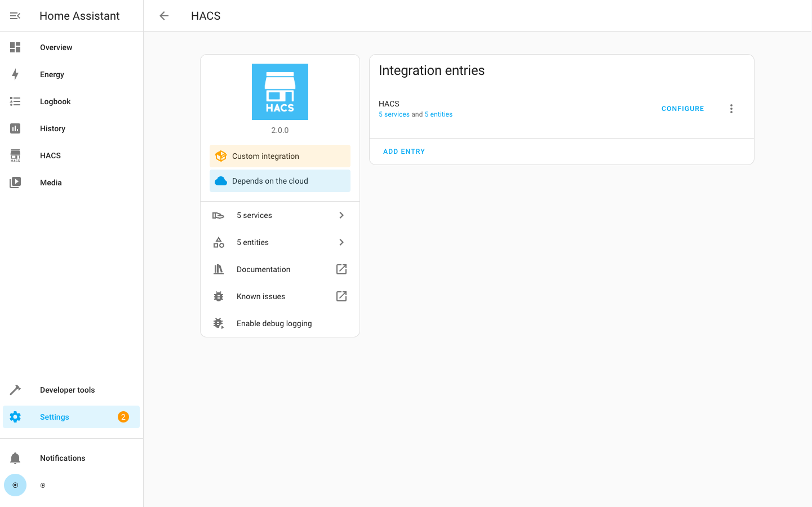Open the three-dot menu on the HACS entry

point(731,108)
